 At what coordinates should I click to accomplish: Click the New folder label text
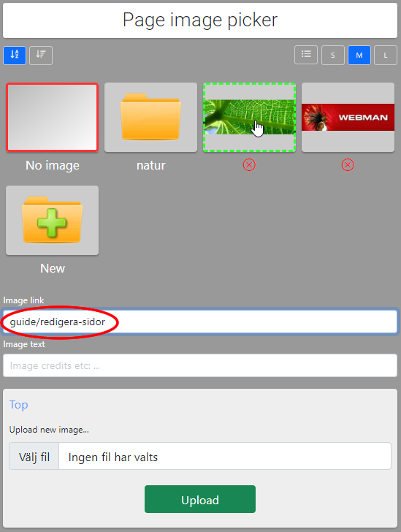click(53, 268)
